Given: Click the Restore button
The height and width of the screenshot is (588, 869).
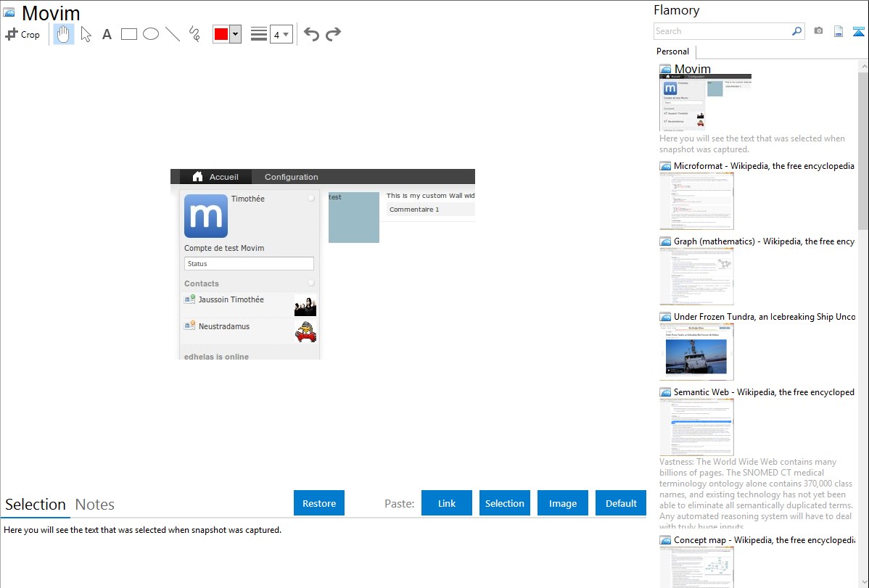Looking at the screenshot, I should [x=319, y=503].
